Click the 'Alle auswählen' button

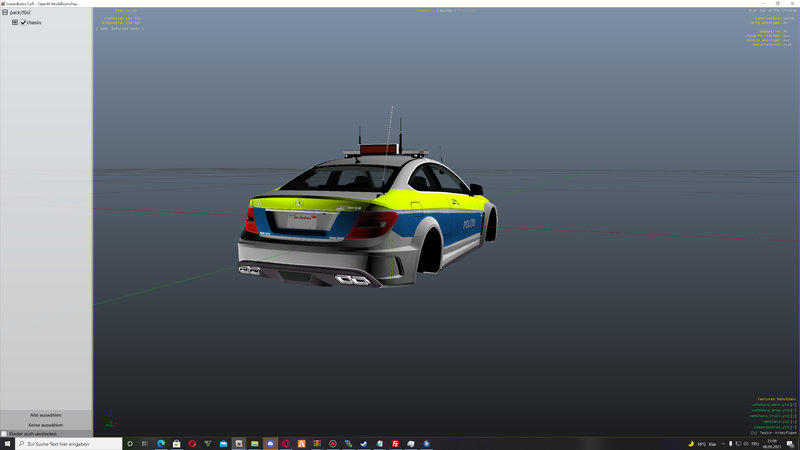click(x=46, y=415)
